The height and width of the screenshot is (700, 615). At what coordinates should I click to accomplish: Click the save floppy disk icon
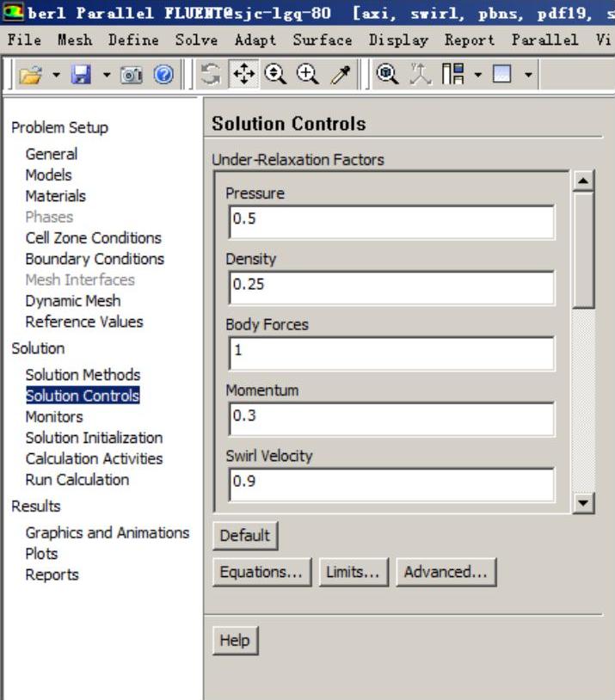point(81,77)
